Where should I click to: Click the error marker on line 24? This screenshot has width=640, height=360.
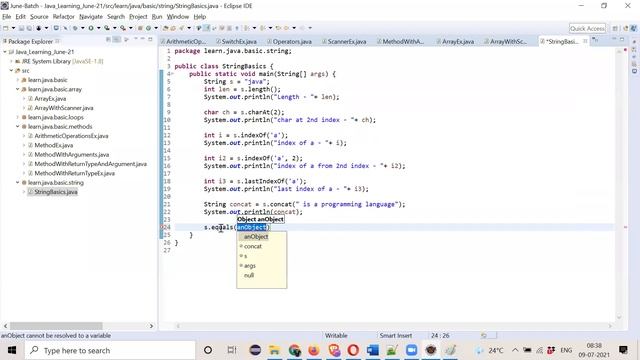pos(162,227)
